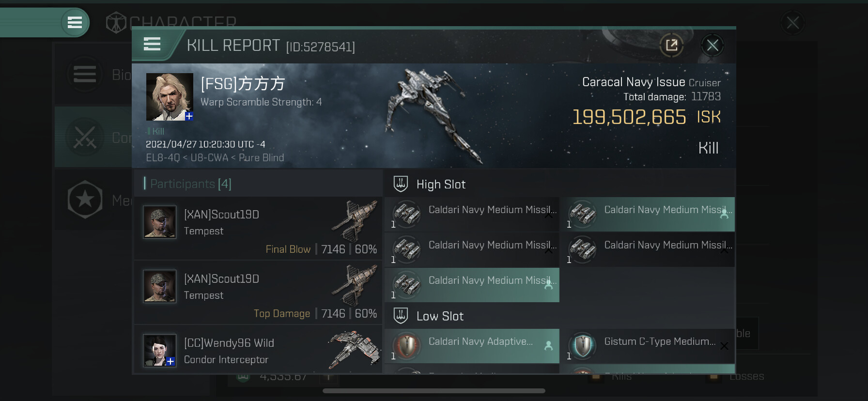Open the Medals tab star icon

click(x=85, y=200)
